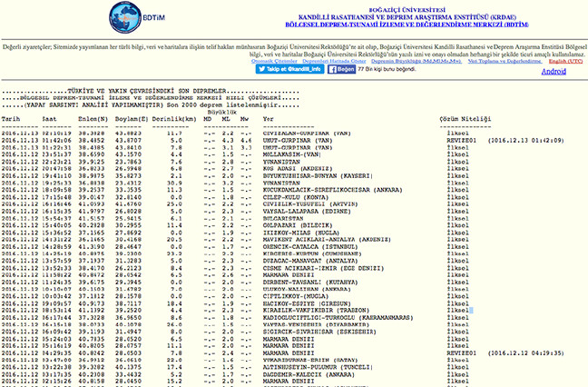The height and width of the screenshot is (387, 588).
Task: Open the Kandilli Rasathanesi (KRDAE) link
Action: coord(407,17)
